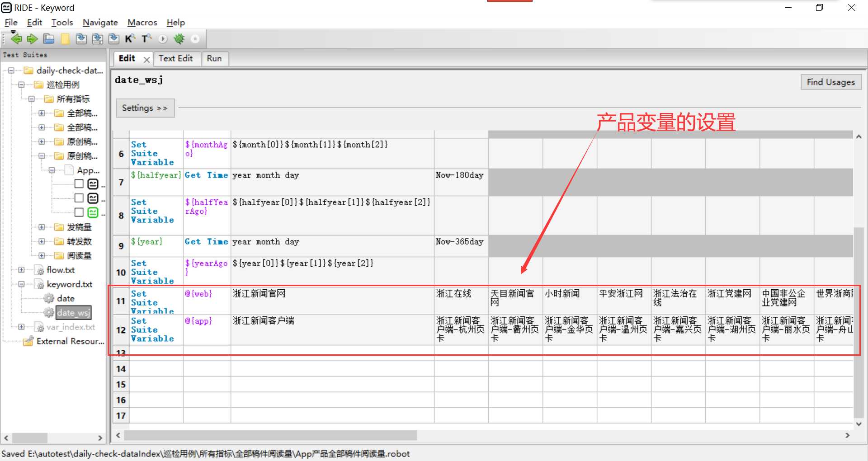Open the Search Tests (T) tool
The height and width of the screenshot is (461, 868).
146,39
